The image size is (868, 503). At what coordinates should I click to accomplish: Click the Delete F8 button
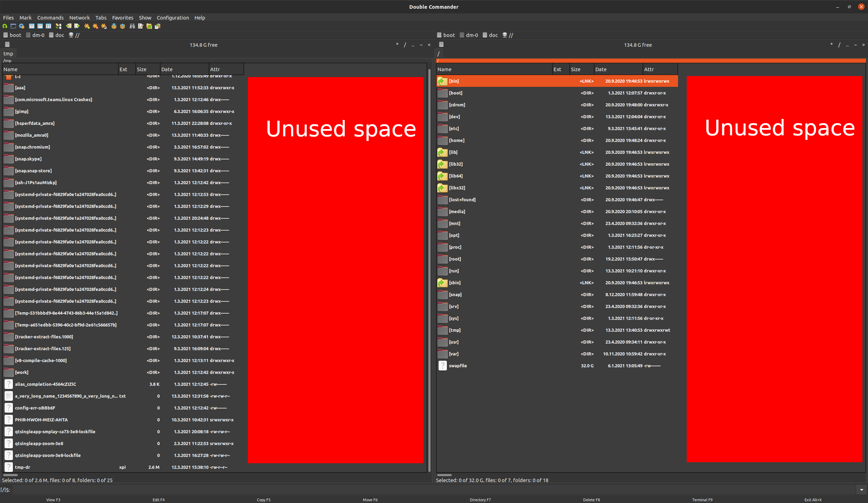coord(591,500)
